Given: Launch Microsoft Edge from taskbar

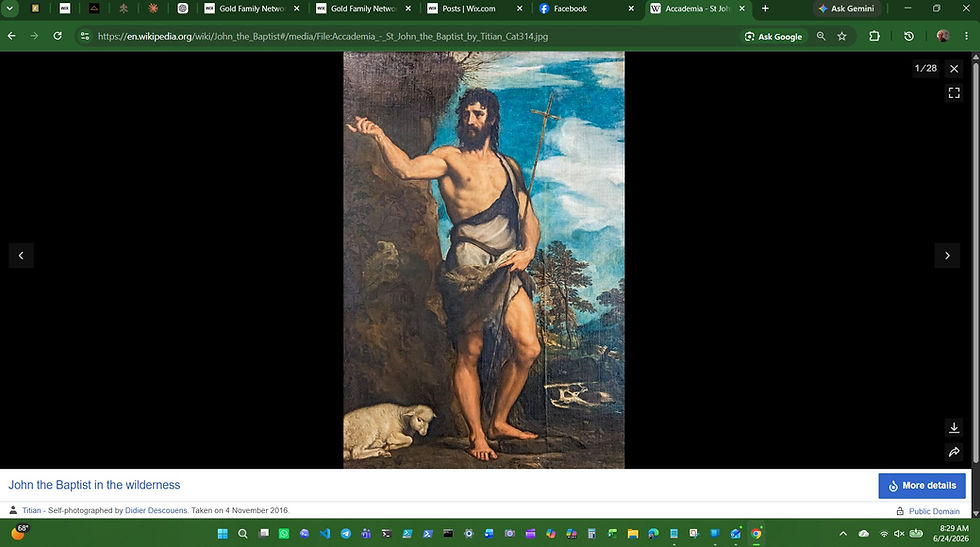Looking at the screenshot, I should 654,534.
